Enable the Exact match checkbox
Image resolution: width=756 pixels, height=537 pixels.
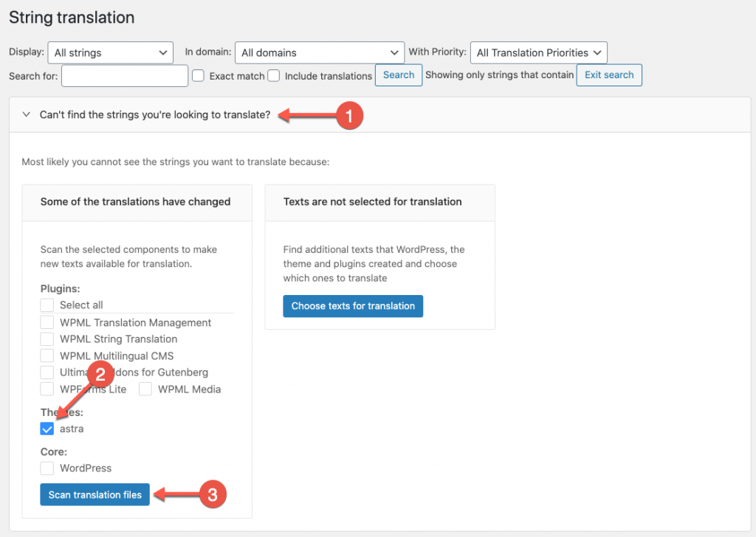198,76
